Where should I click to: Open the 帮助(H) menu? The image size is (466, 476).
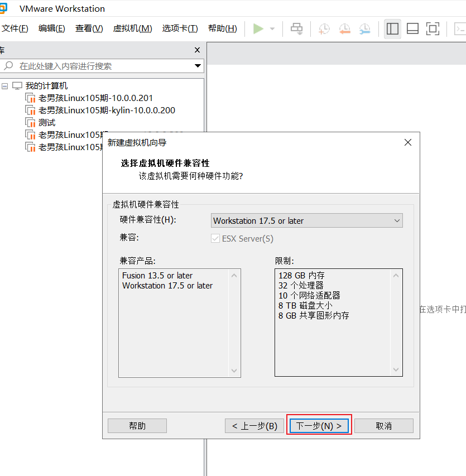(223, 28)
